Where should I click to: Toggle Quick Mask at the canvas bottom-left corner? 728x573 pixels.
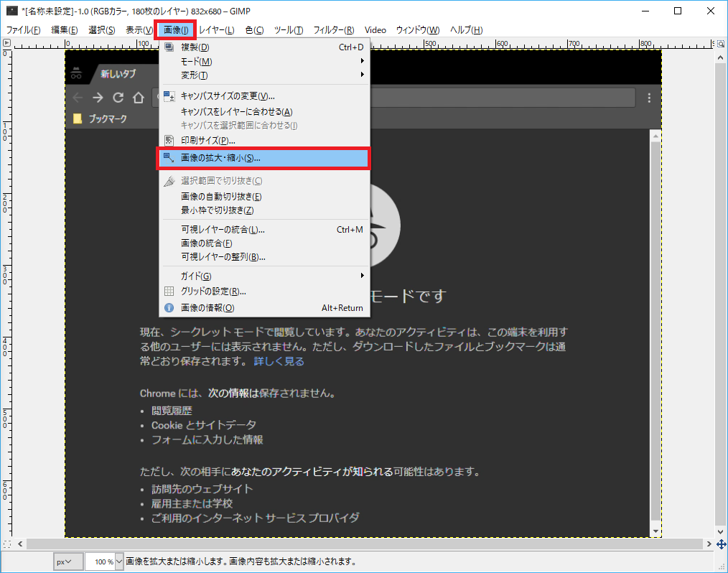click(x=7, y=544)
